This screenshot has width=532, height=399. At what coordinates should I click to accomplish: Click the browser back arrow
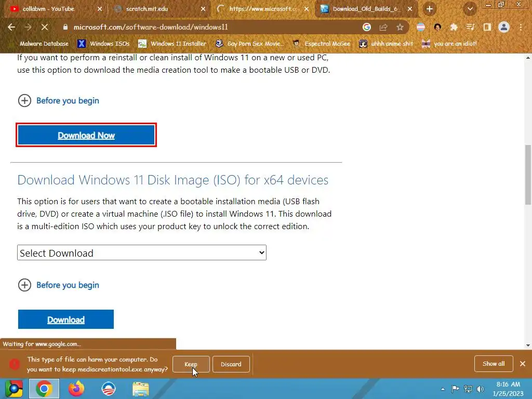[11, 27]
